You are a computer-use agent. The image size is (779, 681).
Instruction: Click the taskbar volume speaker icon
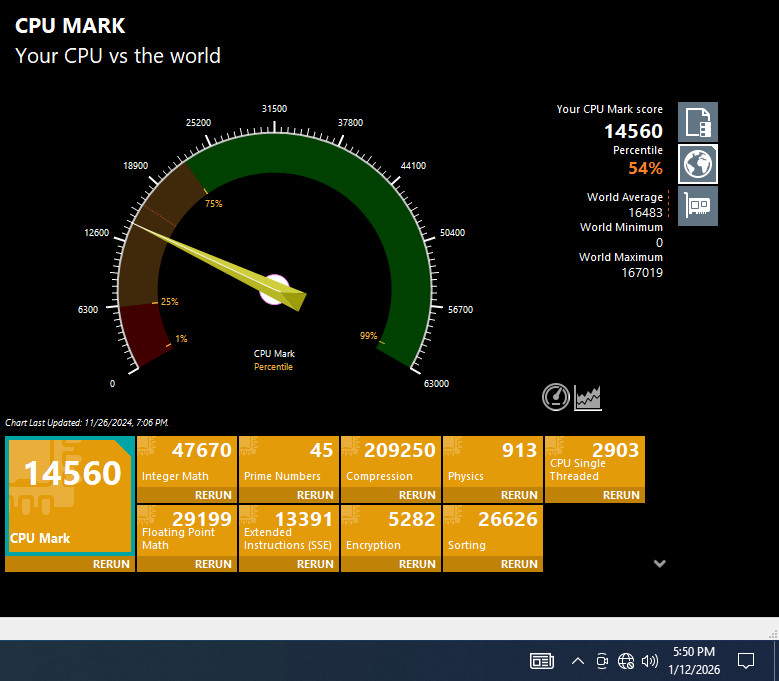[x=650, y=661]
